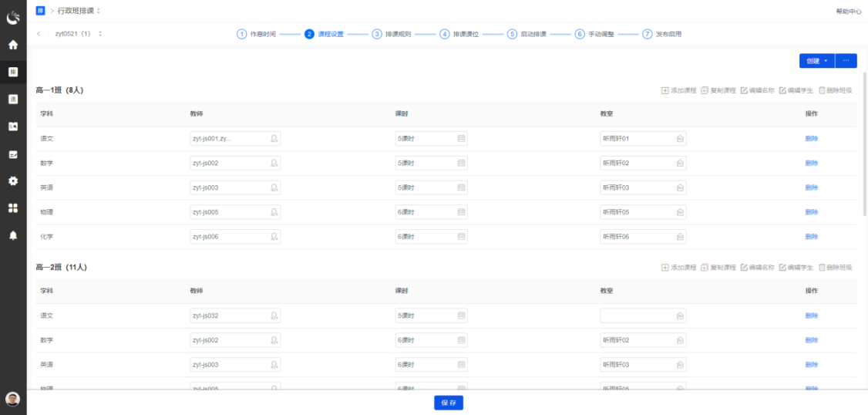The image size is (868, 415).
Task: Click the Home icon in left sidebar
Action: (13, 45)
